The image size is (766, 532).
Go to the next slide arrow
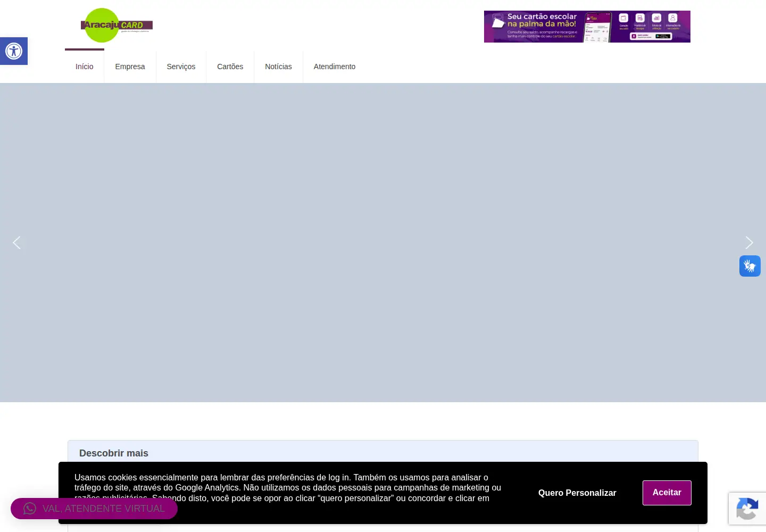pos(749,243)
